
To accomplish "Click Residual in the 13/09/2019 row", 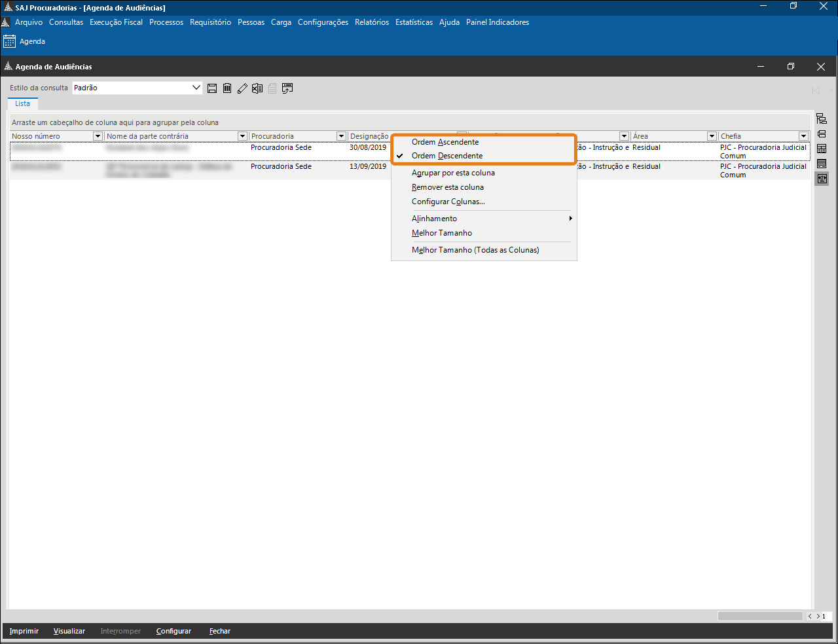I will coord(646,167).
